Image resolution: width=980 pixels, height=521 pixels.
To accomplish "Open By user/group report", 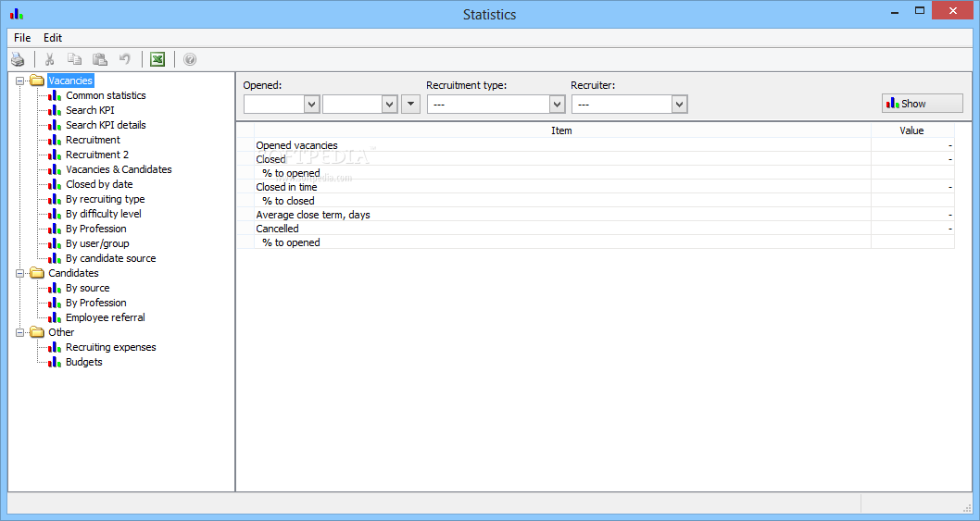I will pyautogui.click(x=97, y=243).
